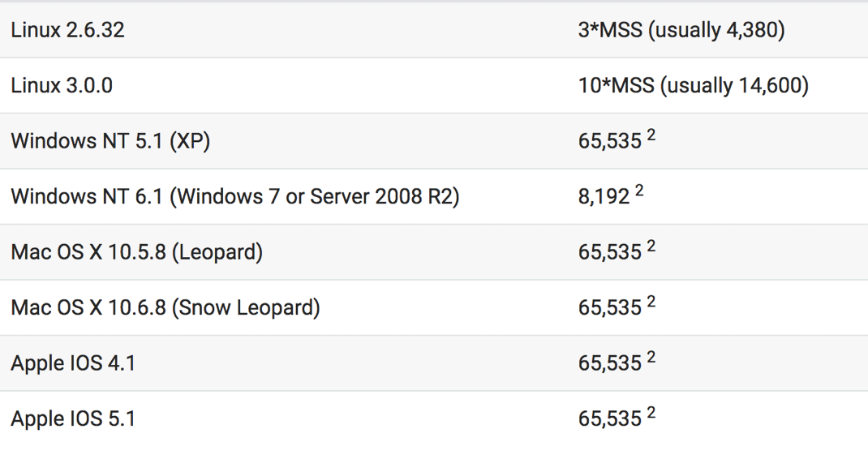
Task: Select the Mac OS X 10.5.8 (Leopard) cell
Action: click(137, 252)
